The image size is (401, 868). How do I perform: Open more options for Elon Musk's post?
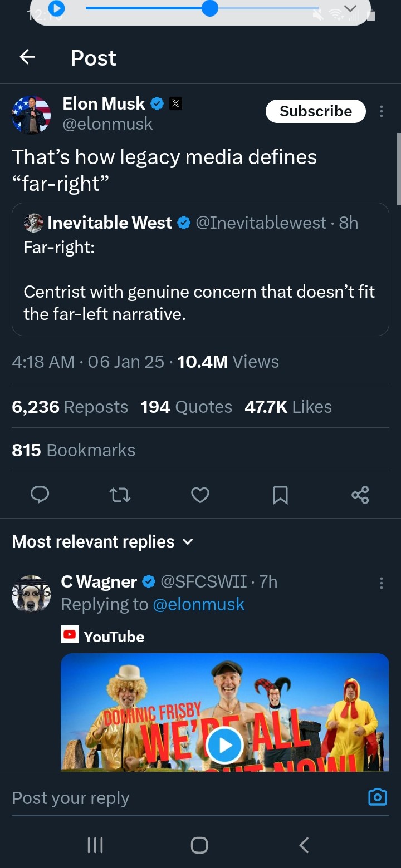pyautogui.click(x=382, y=111)
